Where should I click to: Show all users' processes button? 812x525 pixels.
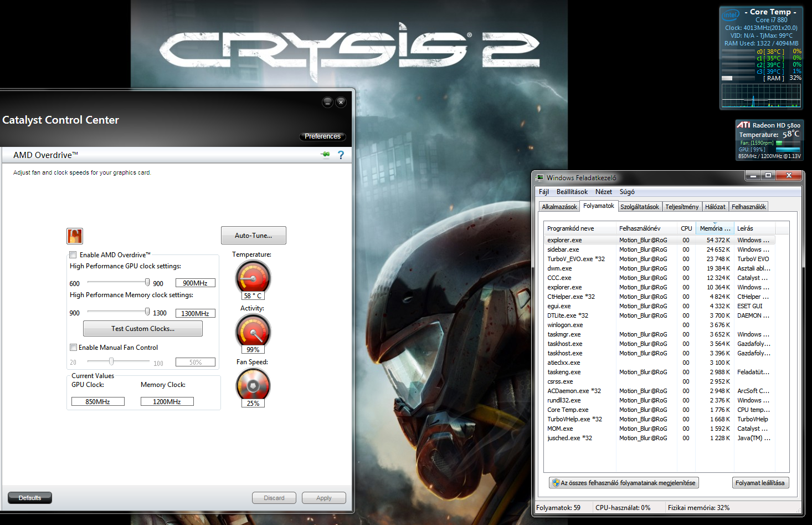(x=624, y=483)
